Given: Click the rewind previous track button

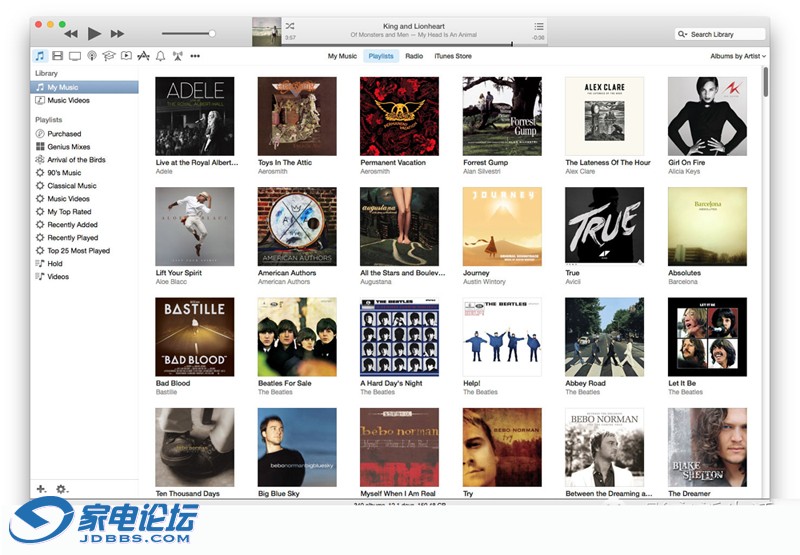Looking at the screenshot, I should tap(71, 34).
